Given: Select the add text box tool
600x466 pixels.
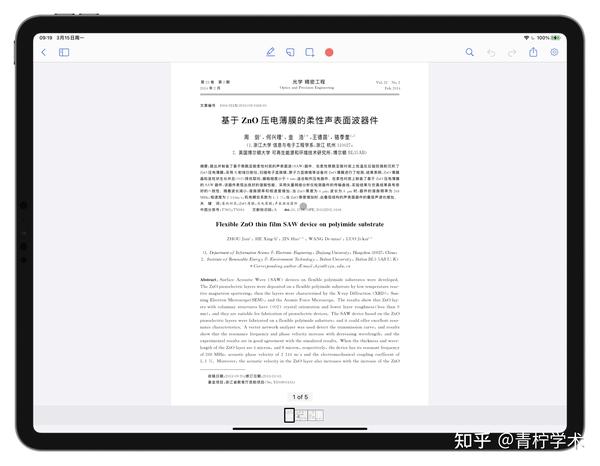Looking at the screenshot, I should pos(310,52).
